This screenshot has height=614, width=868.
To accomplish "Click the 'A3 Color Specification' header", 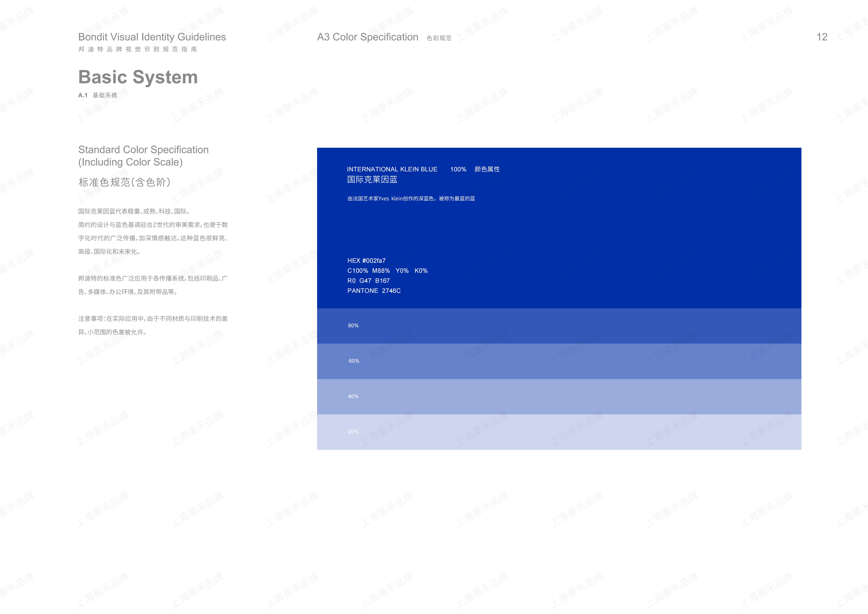I will [x=368, y=37].
